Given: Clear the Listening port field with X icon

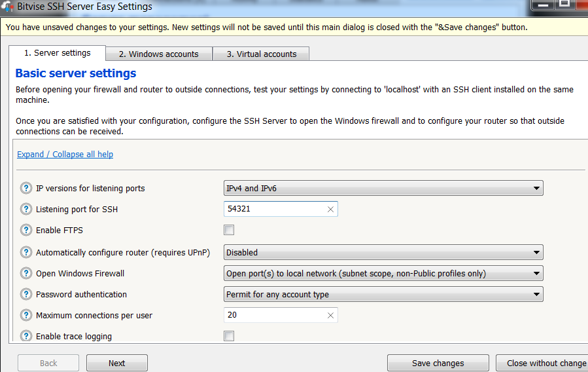Looking at the screenshot, I should 330,210.
